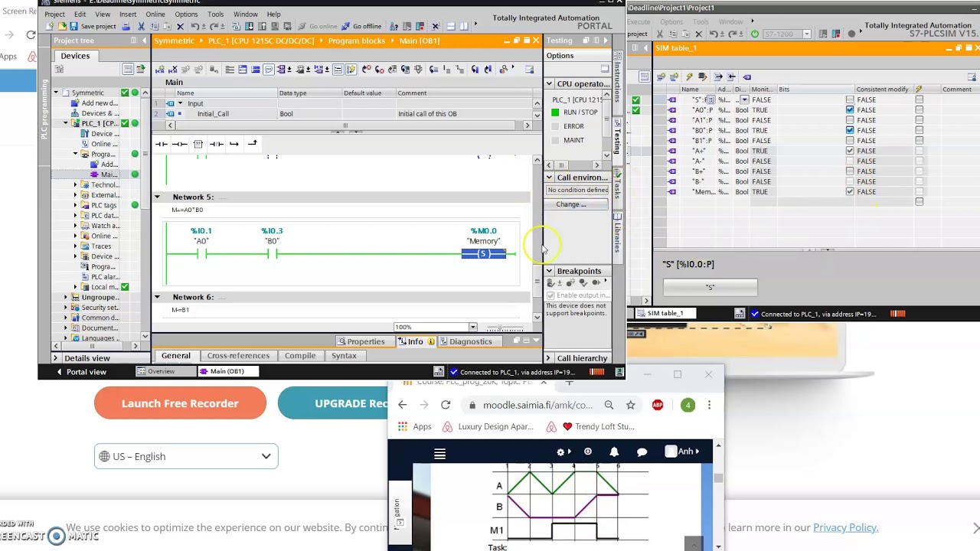Collapse Network 6 in the editor
Viewport: 980px width, 551px height.
[x=157, y=297]
